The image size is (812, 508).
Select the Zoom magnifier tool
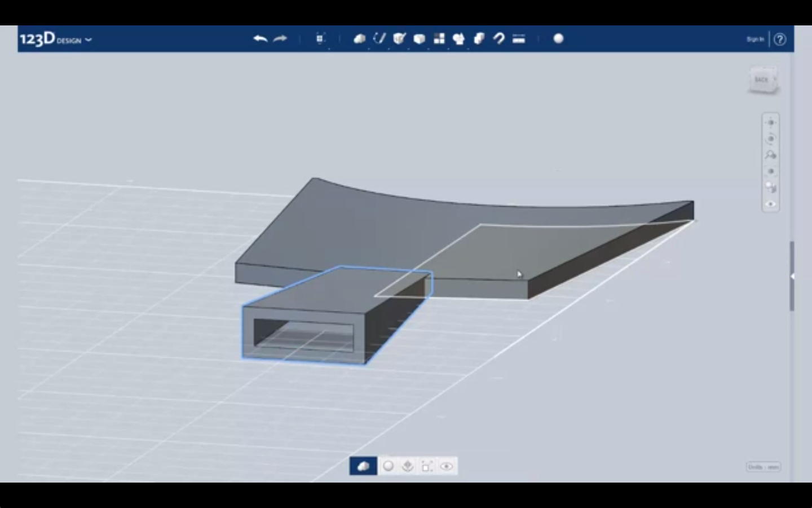[x=771, y=155]
